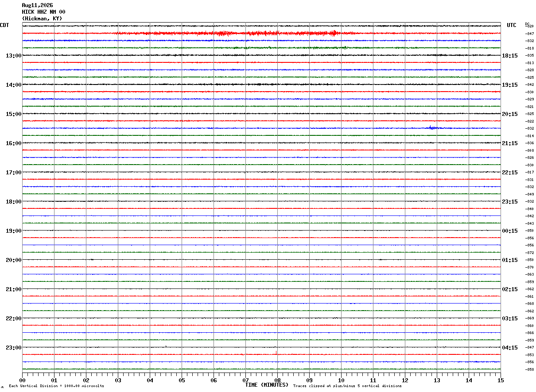Click the 04:15 UTC time label
The height and width of the screenshot is (392, 536).
[x=509, y=347]
